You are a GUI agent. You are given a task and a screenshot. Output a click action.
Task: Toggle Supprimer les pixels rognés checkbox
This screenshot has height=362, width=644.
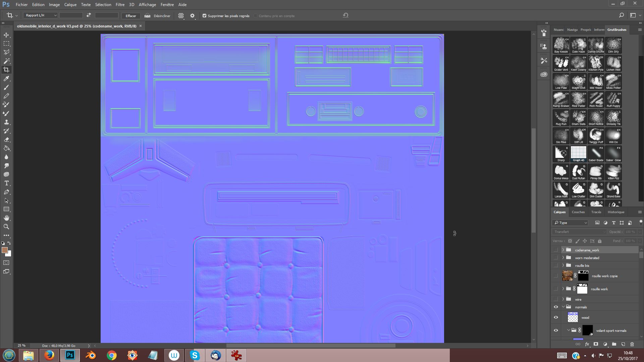pyautogui.click(x=204, y=16)
